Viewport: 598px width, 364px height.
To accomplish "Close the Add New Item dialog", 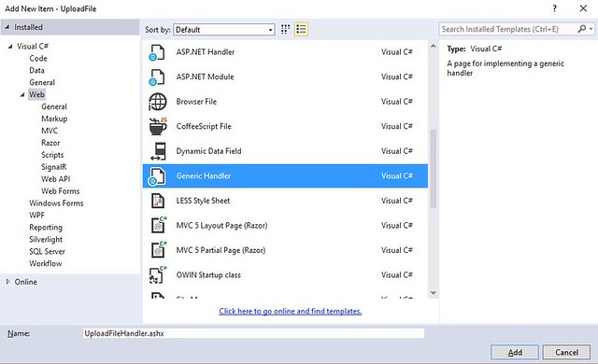I will point(583,8).
